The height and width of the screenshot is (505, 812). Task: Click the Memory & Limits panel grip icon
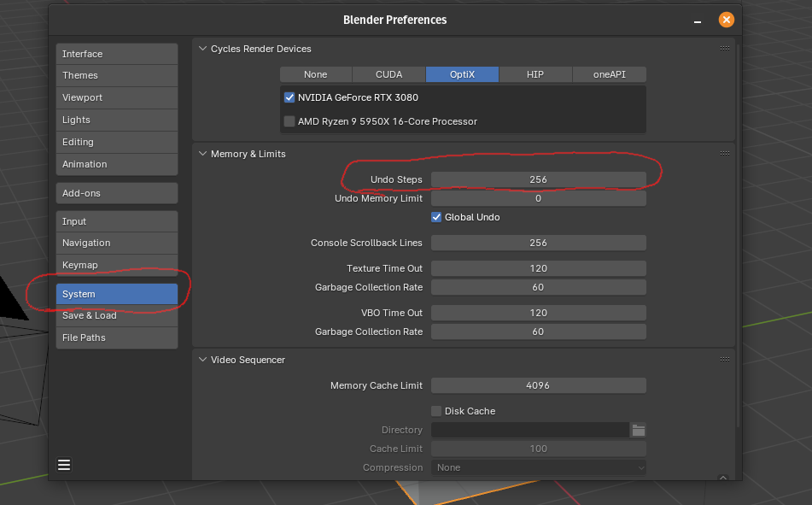[x=724, y=154]
